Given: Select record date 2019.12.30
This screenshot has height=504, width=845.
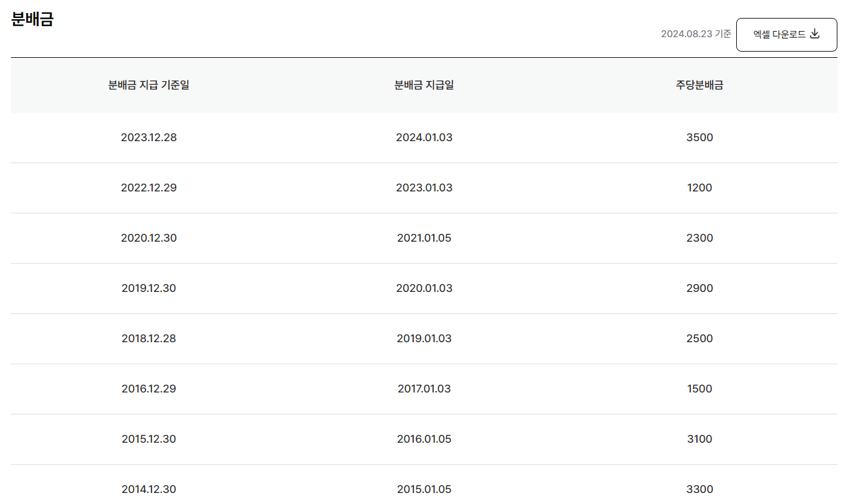Looking at the screenshot, I should pos(149,288).
